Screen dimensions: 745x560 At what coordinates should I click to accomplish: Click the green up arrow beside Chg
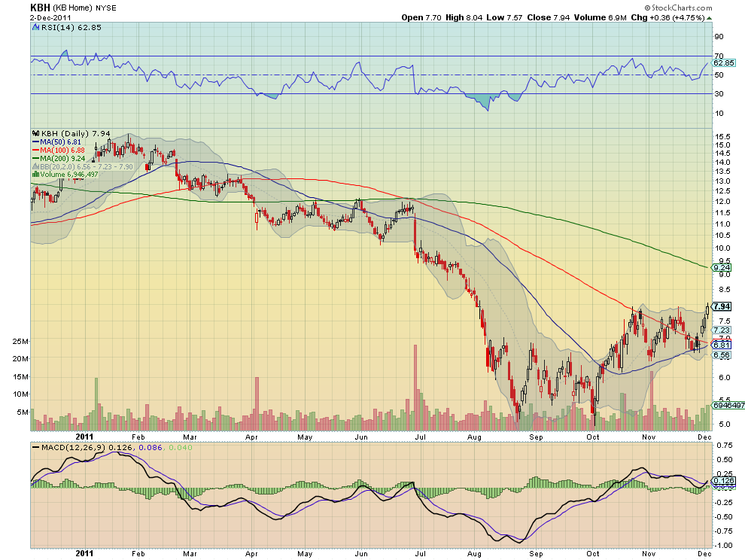tap(710, 17)
